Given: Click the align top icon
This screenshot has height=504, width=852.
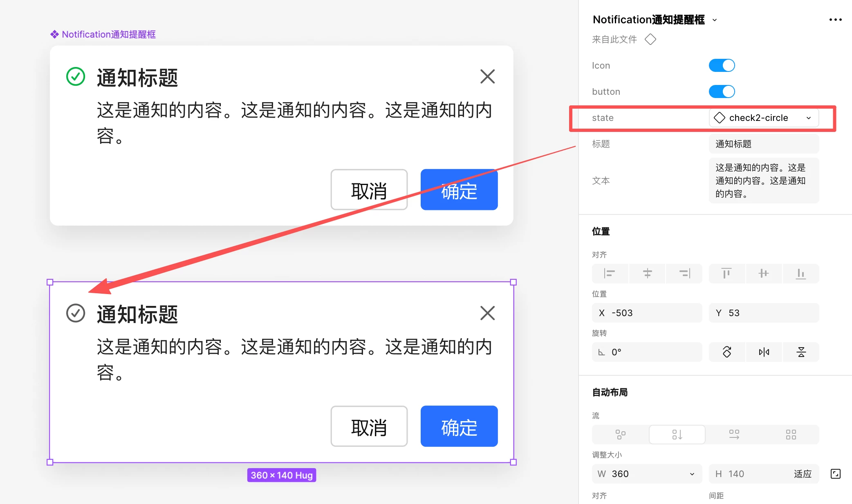Looking at the screenshot, I should (x=726, y=273).
